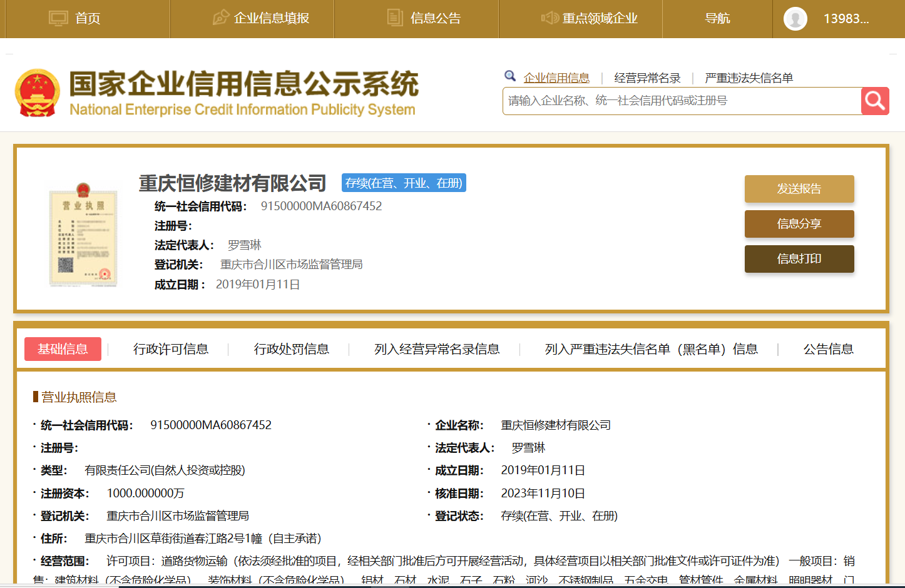
Task: Click the status badge 存续(在营、开业、在册)
Action: click(x=404, y=183)
